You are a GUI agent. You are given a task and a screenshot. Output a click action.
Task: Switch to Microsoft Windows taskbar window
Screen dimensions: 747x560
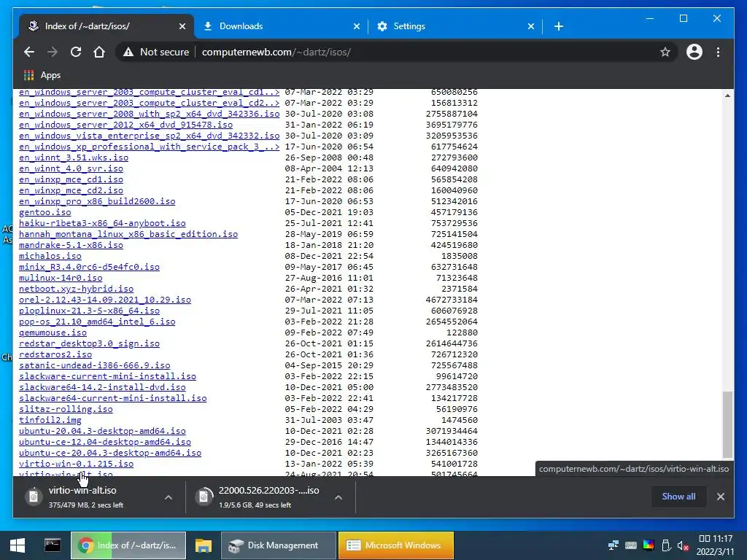[x=396, y=545]
